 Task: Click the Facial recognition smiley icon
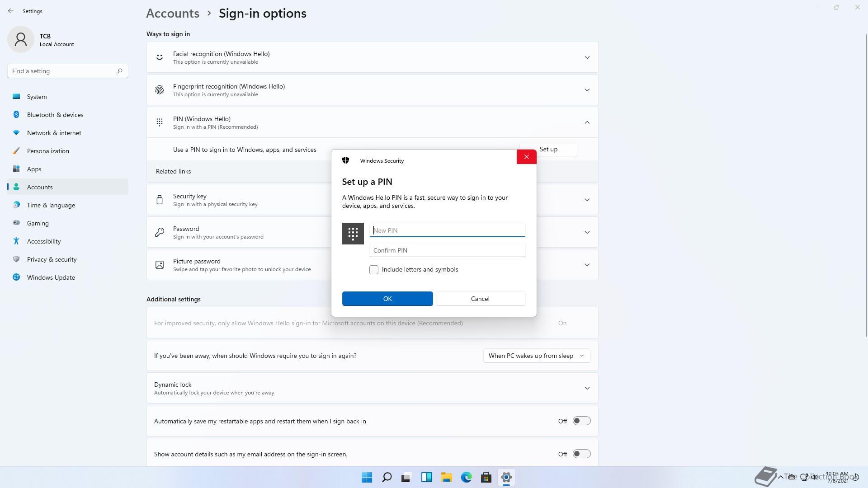160,57
